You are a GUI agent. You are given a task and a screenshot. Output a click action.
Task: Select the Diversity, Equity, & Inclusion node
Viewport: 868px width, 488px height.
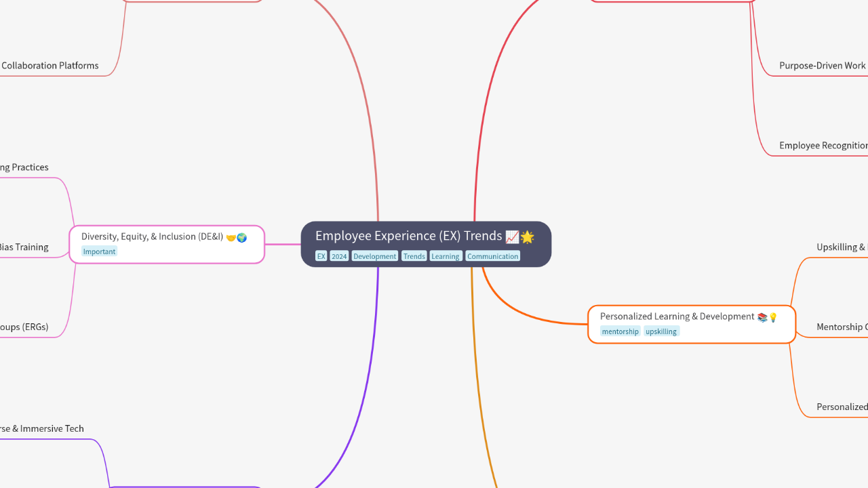(167, 244)
